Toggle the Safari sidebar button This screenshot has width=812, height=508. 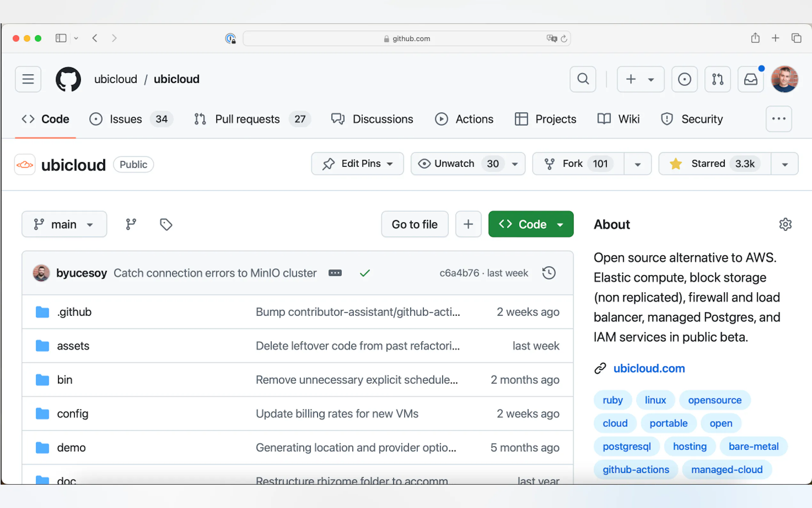[x=61, y=38]
